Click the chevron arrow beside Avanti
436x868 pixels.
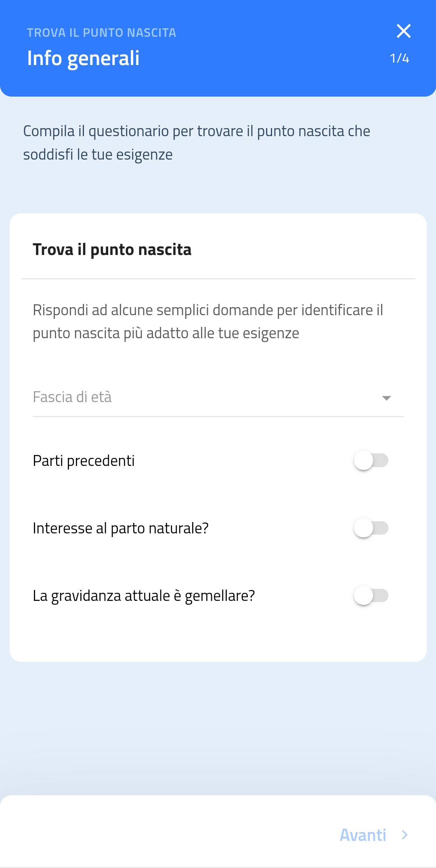pos(405,835)
